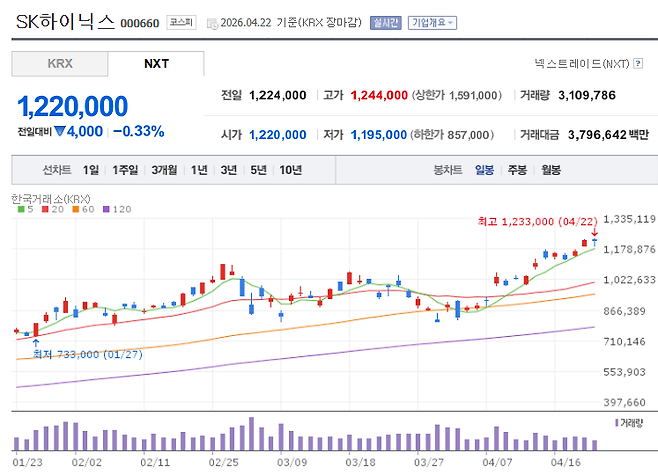The width and height of the screenshot is (658, 475).
Task: Switch to the 주봉 weekly candle chart
Action: pyautogui.click(x=517, y=170)
